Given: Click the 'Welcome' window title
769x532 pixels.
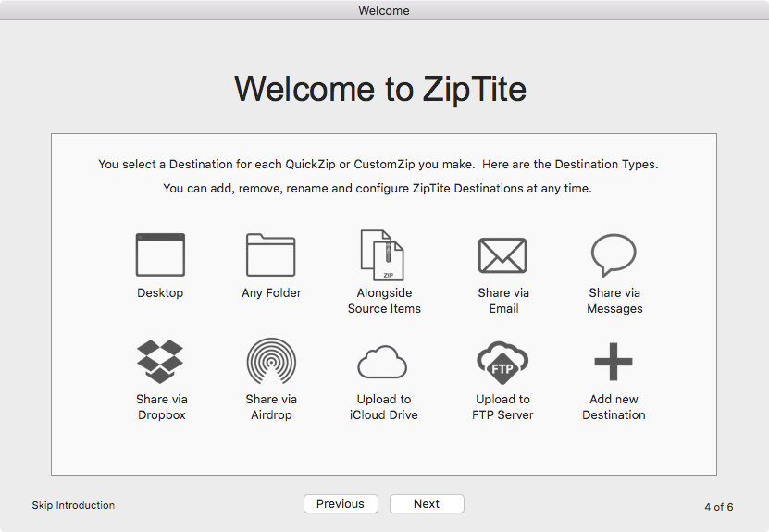Looking at the screenshot, I should click(384, 10).
